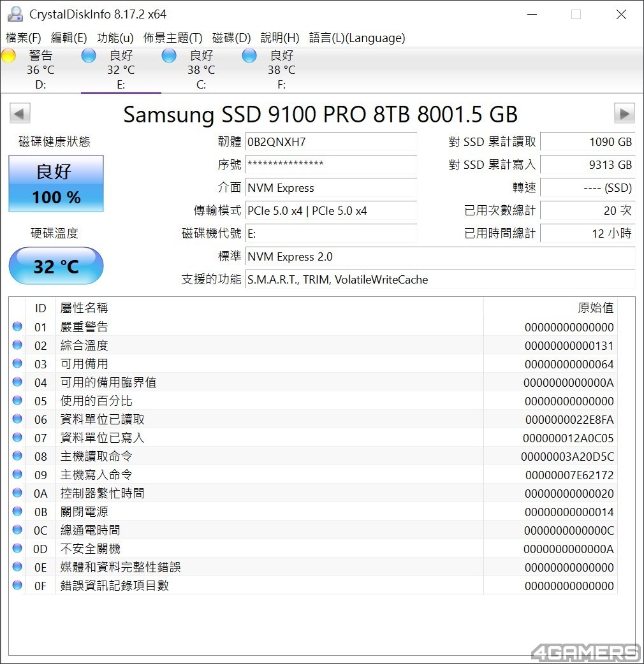The height and width of the screenshot is (664, 644).
Task: Click the status orb for attribute 0F
Action: (17, 586)
